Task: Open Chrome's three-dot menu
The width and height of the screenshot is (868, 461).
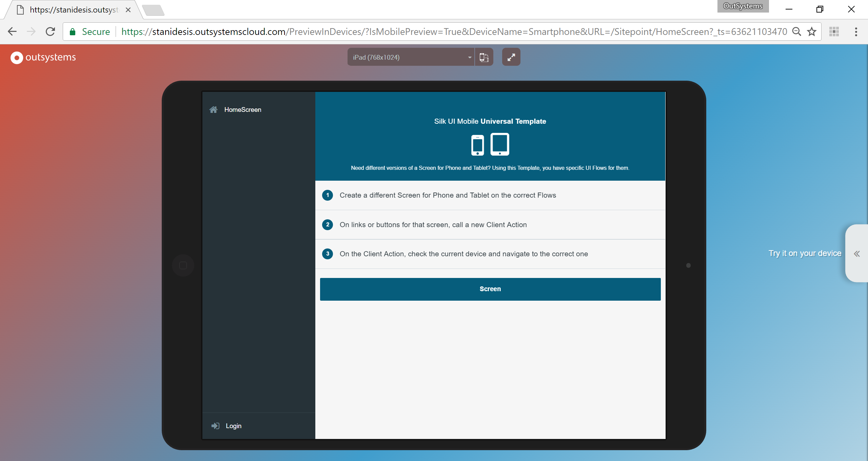Action: (x=856, y=32)
